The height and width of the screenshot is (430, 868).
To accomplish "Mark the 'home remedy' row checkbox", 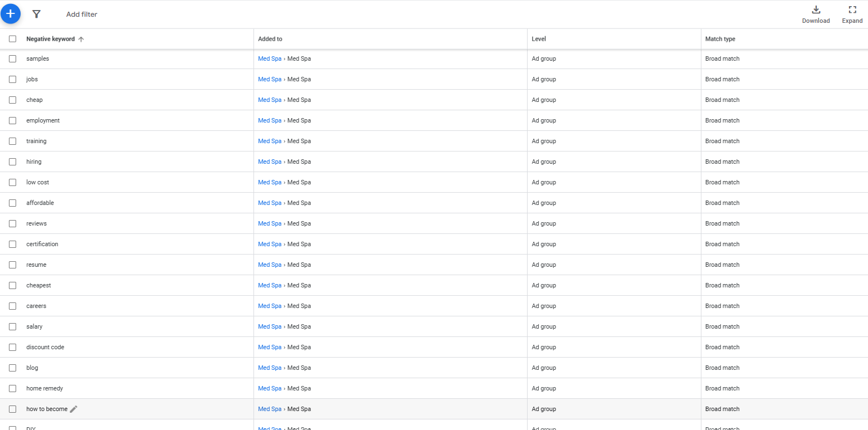I will [x=12, y=388].
